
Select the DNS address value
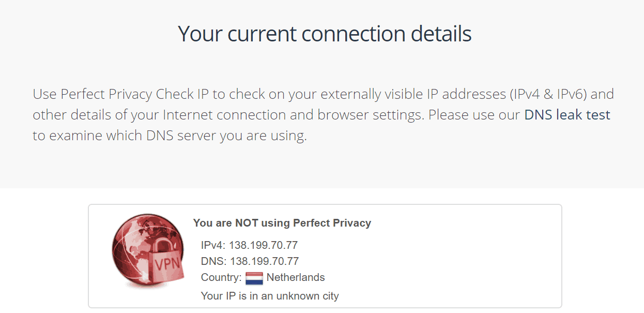coord(264,261)
